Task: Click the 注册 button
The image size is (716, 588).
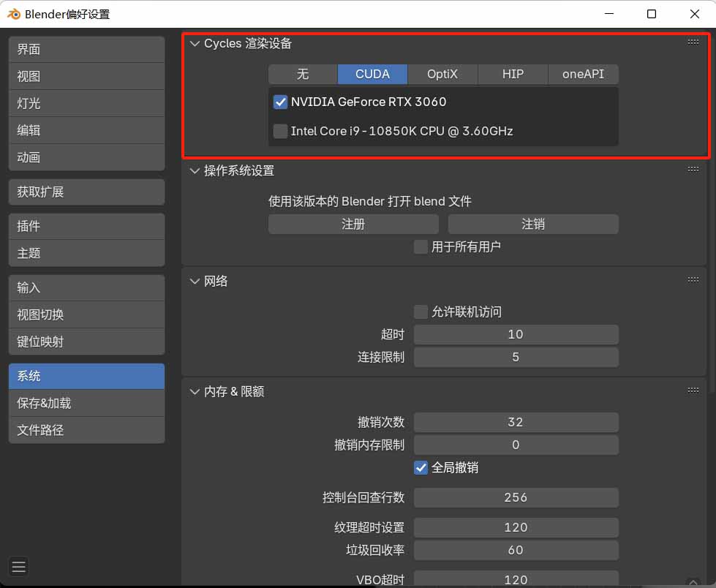Action: pyautogui.click(x=353, y=224)
